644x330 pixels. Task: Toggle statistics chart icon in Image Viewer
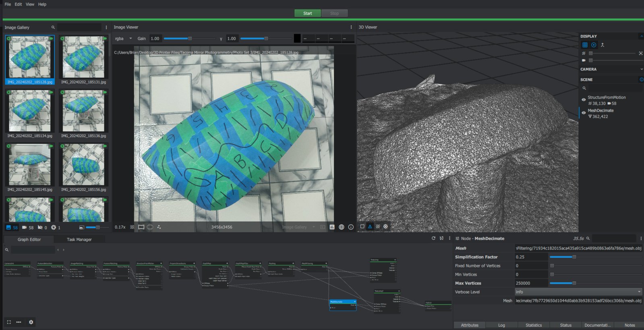tap(332, 227)
